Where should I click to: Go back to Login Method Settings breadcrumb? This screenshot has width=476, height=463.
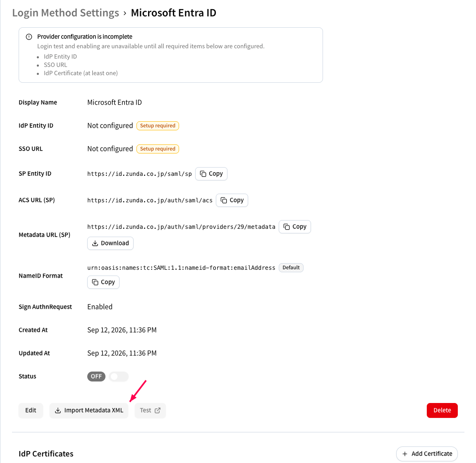(66, 13)
